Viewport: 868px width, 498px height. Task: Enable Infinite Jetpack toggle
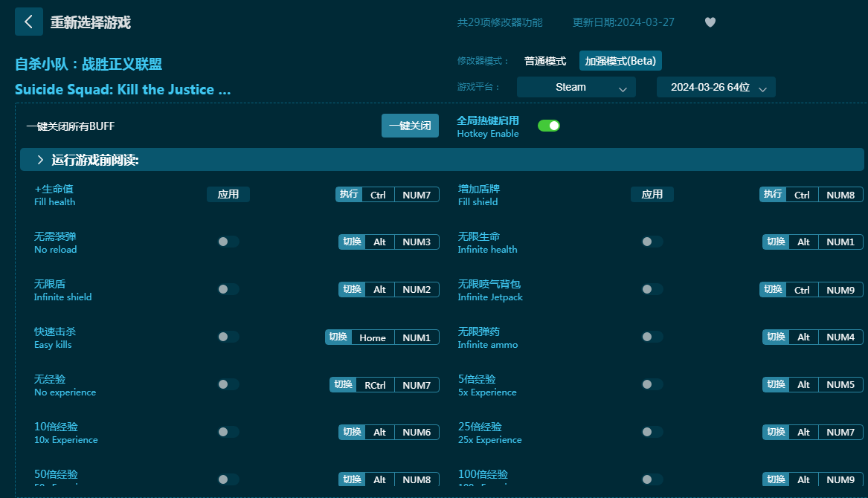[x=652, y=289]
